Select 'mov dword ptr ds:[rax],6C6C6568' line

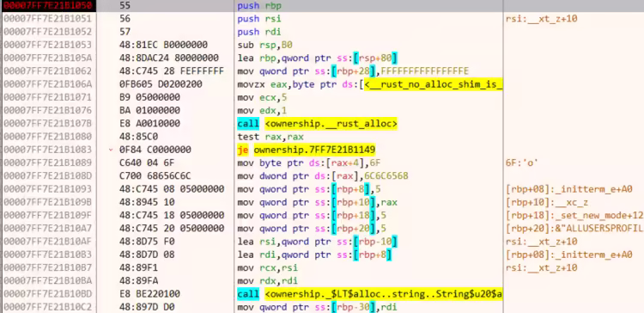pyautogui.click(x=323, y=176)
